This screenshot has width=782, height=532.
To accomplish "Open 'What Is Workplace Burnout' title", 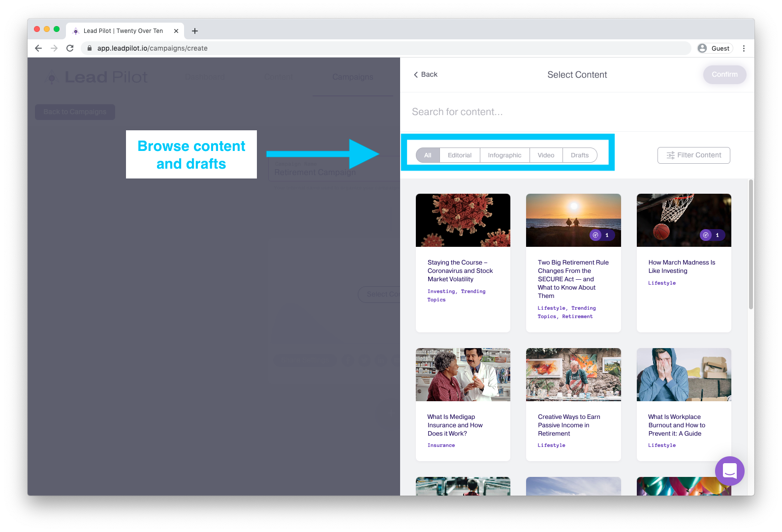I will (x=677, y=425).
